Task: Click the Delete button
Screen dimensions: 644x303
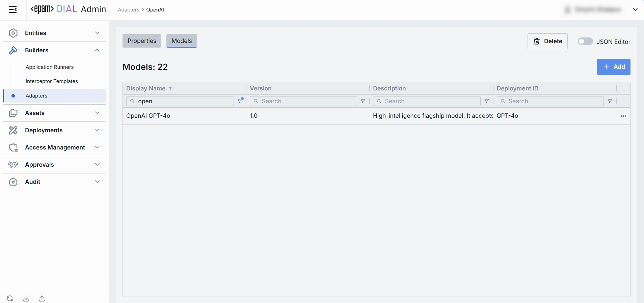Action: tap(547, 42)
